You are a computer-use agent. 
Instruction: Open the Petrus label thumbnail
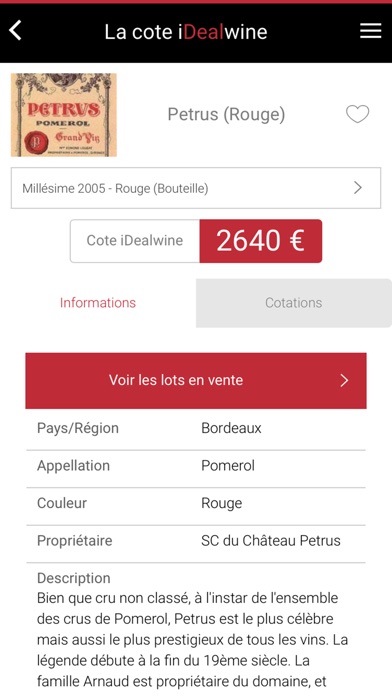pyautogui.click(x=64, y=115)
